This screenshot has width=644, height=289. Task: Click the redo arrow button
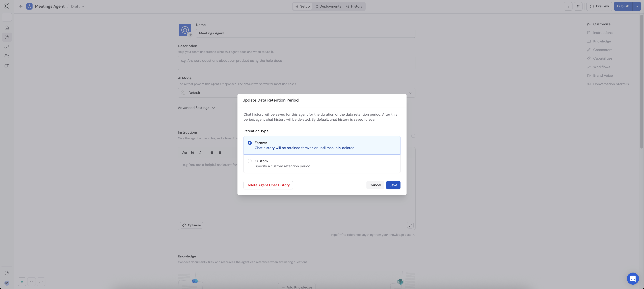[41, 281]
